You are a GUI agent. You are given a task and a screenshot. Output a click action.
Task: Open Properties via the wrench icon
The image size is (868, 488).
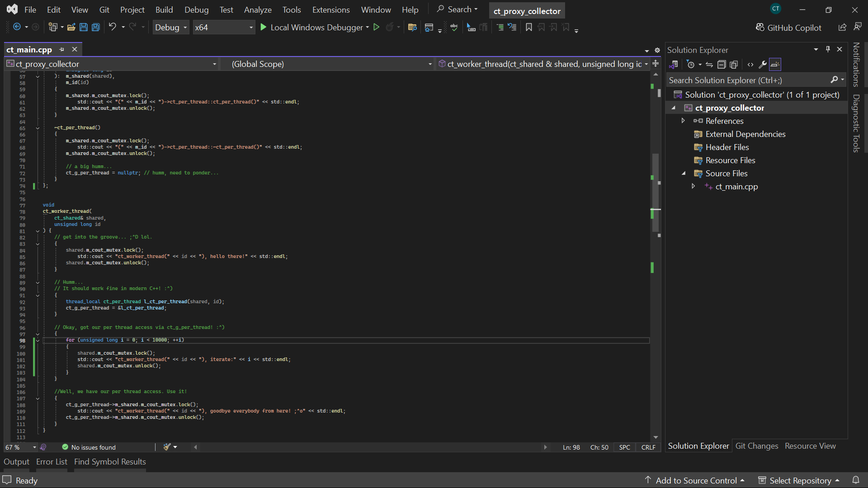(763, 65)
